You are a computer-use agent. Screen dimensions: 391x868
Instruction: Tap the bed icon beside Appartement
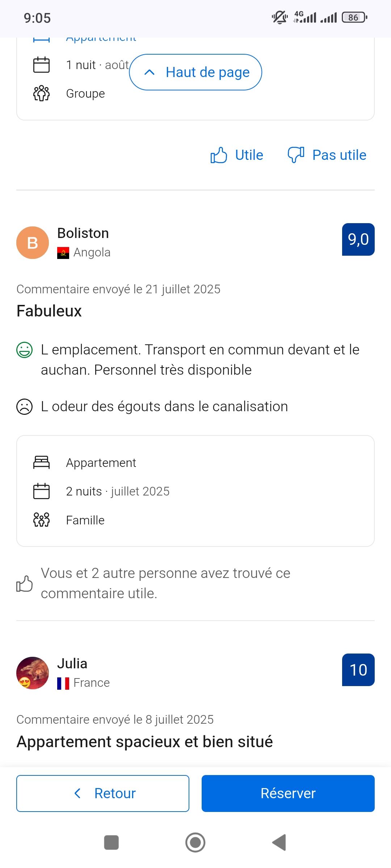point(41,463)
